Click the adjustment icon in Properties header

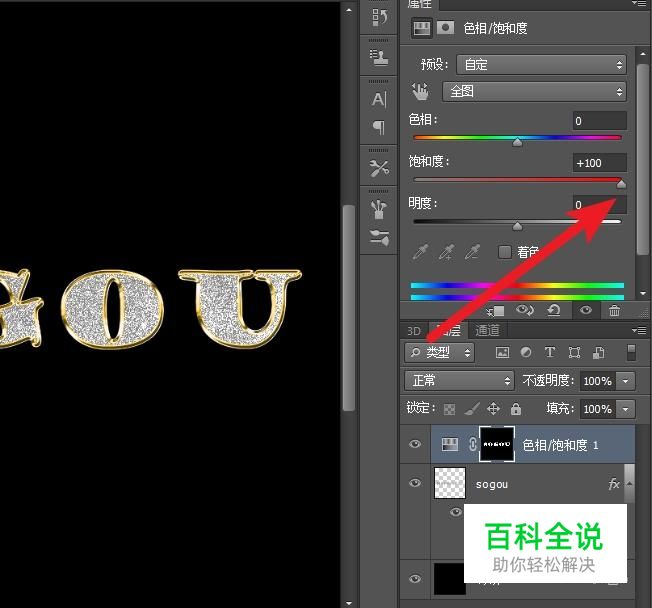click(421, 28)
